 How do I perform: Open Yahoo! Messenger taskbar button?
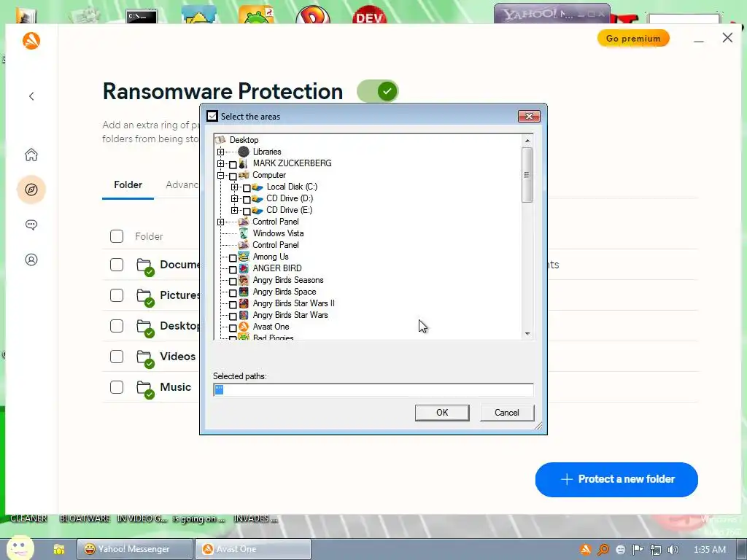135,549
